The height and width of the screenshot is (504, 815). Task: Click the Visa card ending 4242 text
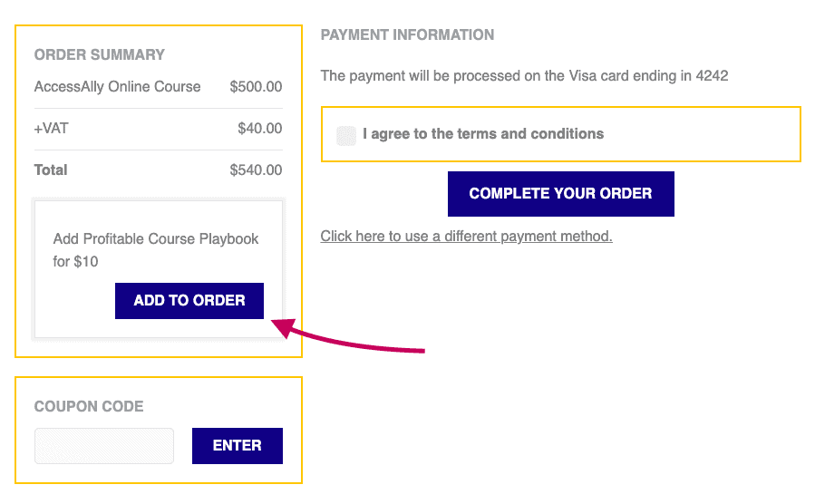point(524,76)
